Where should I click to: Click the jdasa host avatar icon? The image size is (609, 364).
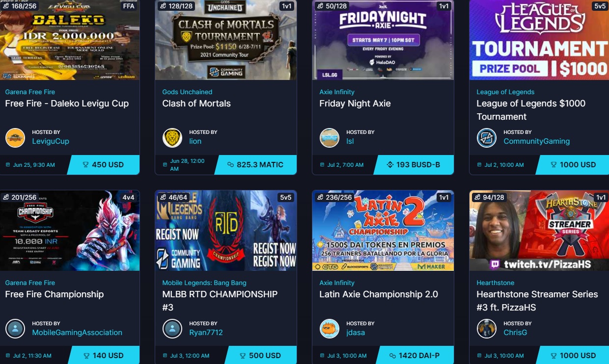click(x=330, y=329)
